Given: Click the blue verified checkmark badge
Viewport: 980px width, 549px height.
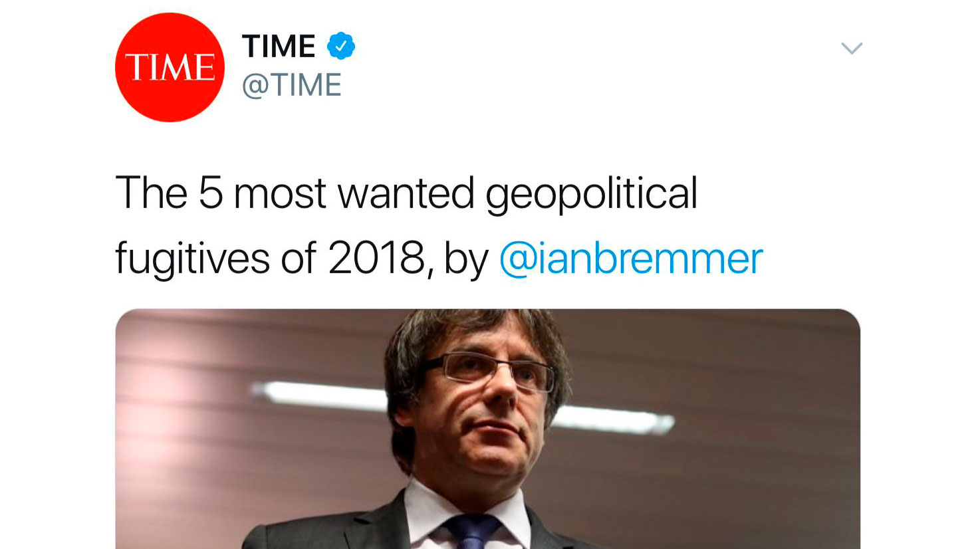Looking at the screenshot, I should [340, 46].
